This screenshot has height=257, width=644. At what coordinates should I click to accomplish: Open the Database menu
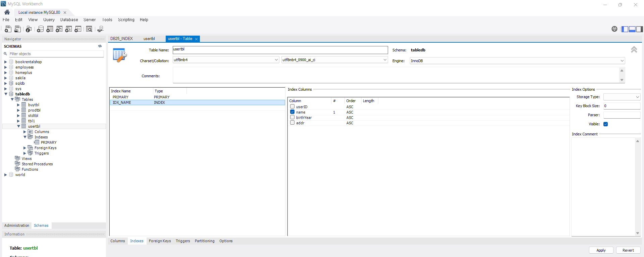69,20
